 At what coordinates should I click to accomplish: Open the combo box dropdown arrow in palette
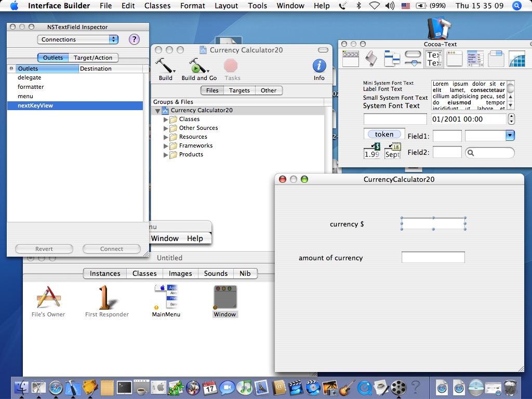click(510, 136)
